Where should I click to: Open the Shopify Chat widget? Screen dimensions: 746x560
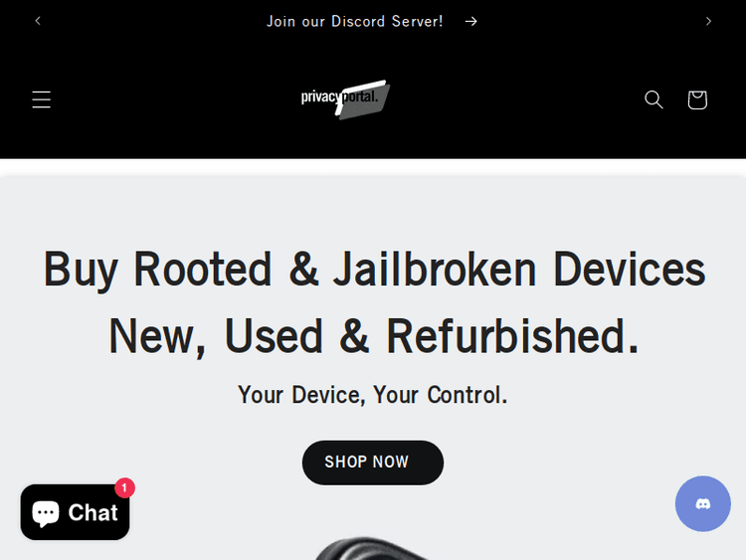[x=76, y=512]
